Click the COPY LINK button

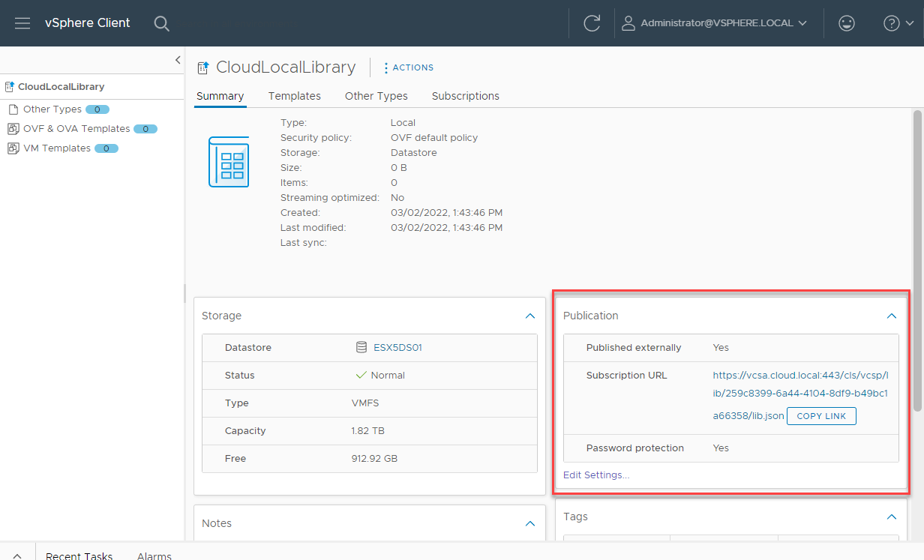pos(821,416)
